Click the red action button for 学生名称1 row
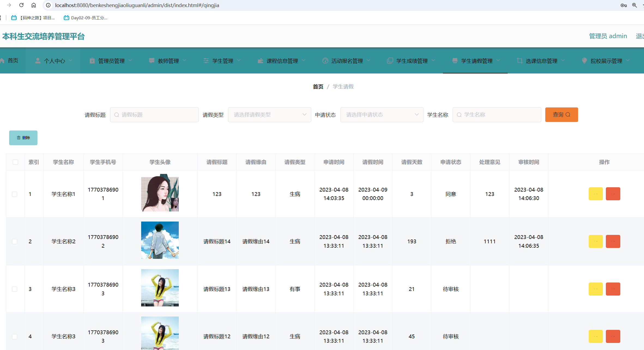644x350 pixels. tap(613, 194)
